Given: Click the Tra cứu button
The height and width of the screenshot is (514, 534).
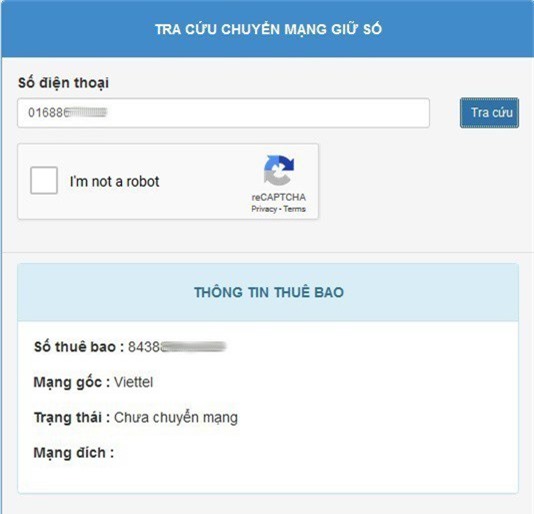Looking at the screenshot, I should [x=489, y=113].
